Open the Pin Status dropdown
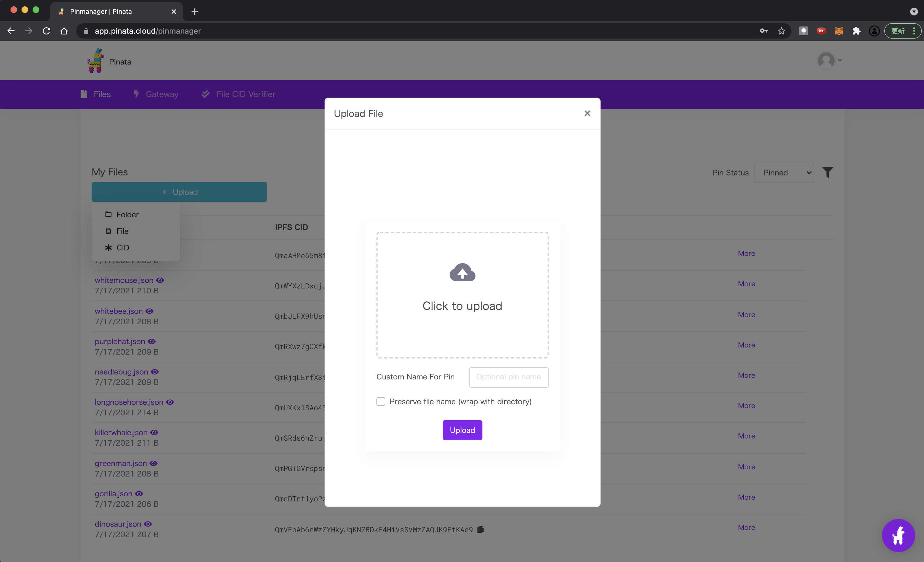Viewport: 924px width, 562px height. coord(784,173)
